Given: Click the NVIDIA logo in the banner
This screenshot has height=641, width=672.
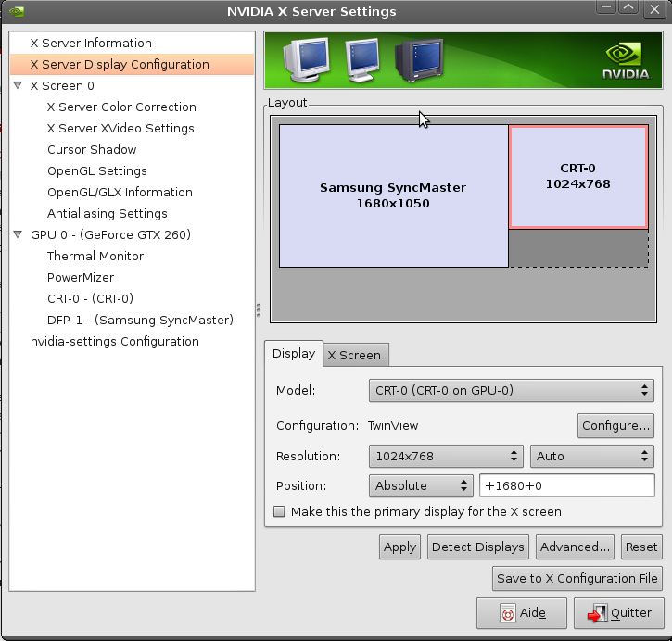Looking at the screenshot, I should (x=627, y=60).
